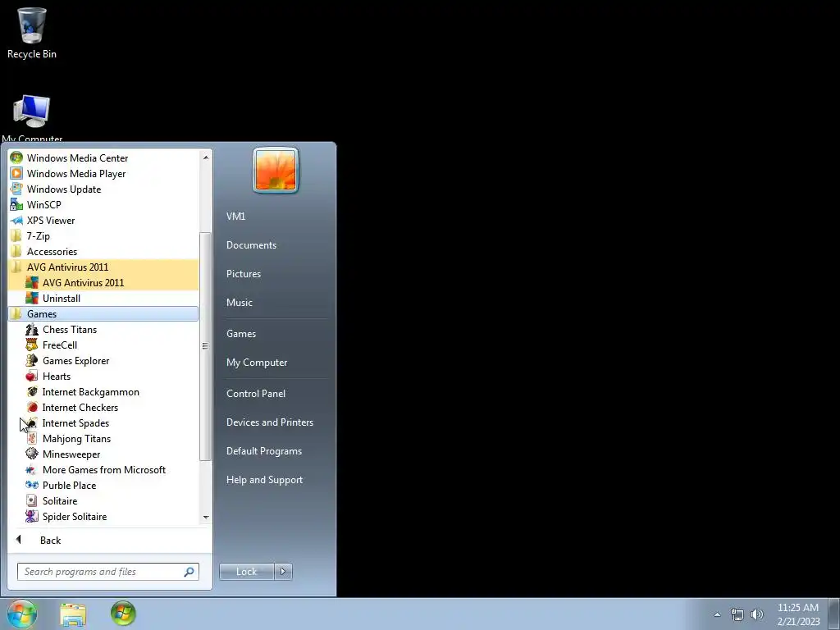Viewport: 840px width, 630px height.
Task: Open network tray icon
Action: point(737,614)
